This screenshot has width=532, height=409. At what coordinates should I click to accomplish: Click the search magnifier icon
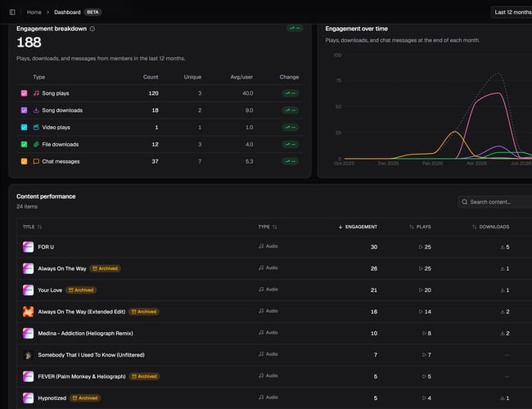pos(465,202)
